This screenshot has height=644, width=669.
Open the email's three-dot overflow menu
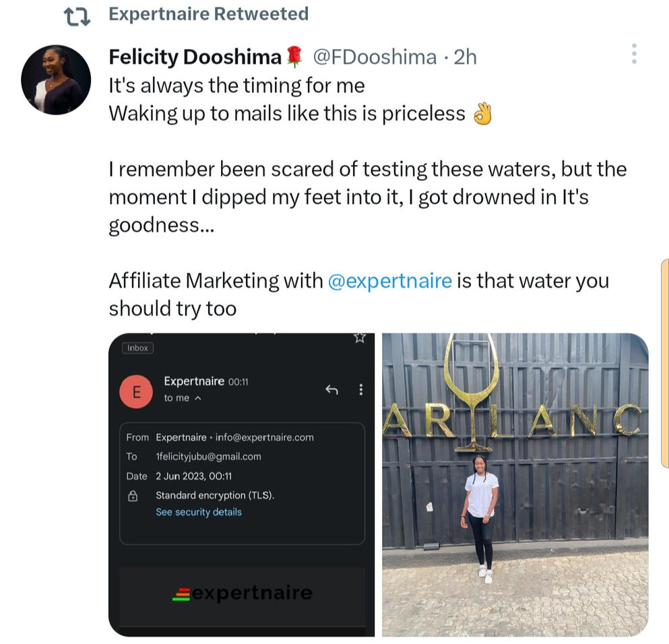[361, 389]
